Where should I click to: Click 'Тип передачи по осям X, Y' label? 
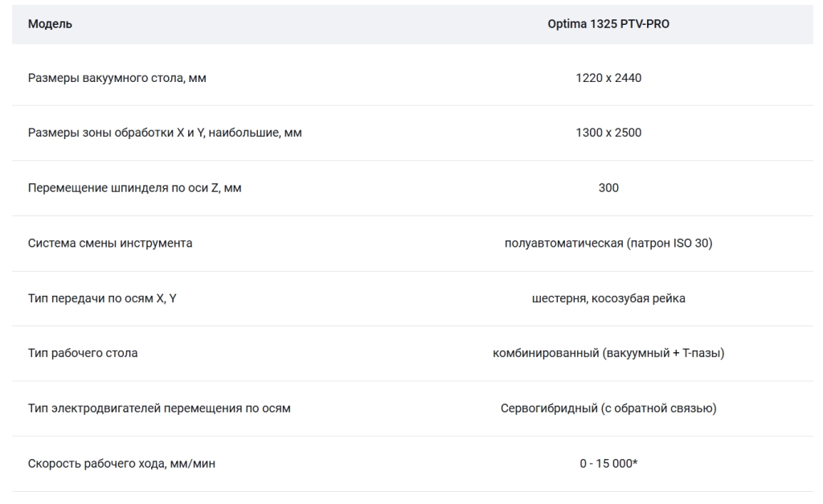pos(102,298)
